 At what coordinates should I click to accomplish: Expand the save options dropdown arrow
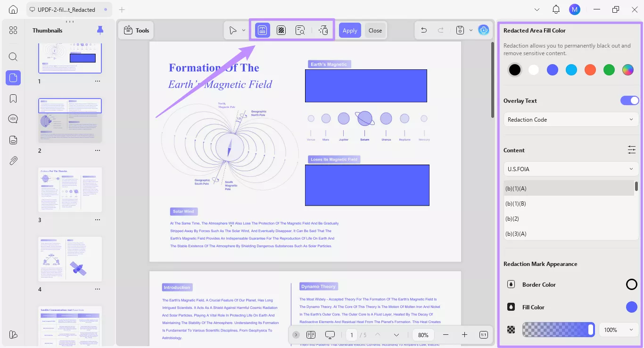pyautogui.click(x=471, y=31)
